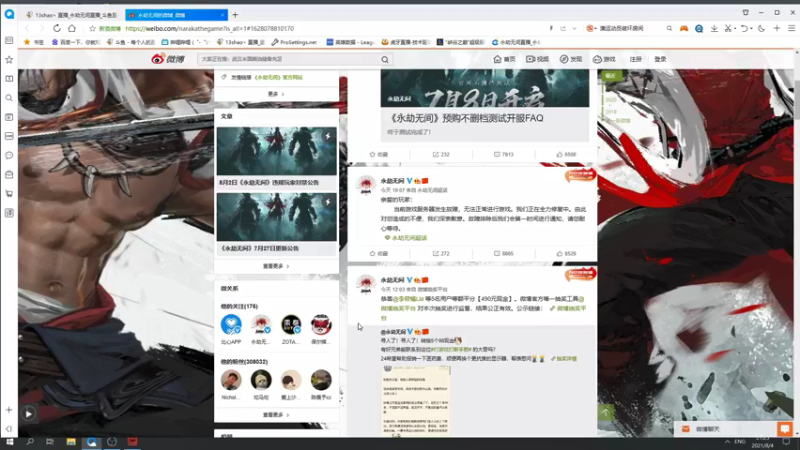
Task: Expand the 更多 link under the official site row
Action: (x=276, y=94)
